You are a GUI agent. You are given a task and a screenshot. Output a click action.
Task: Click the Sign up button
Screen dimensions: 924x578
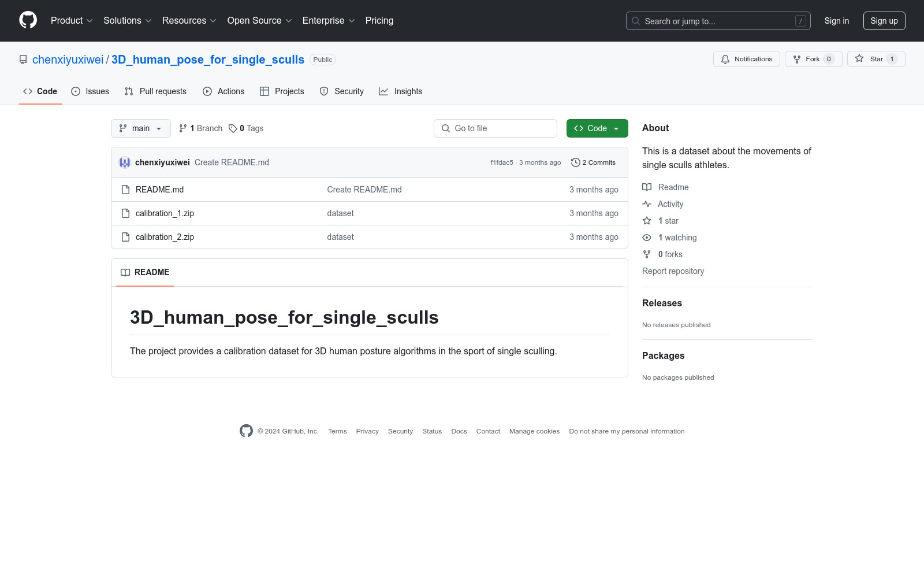click(x=884, y=21)
